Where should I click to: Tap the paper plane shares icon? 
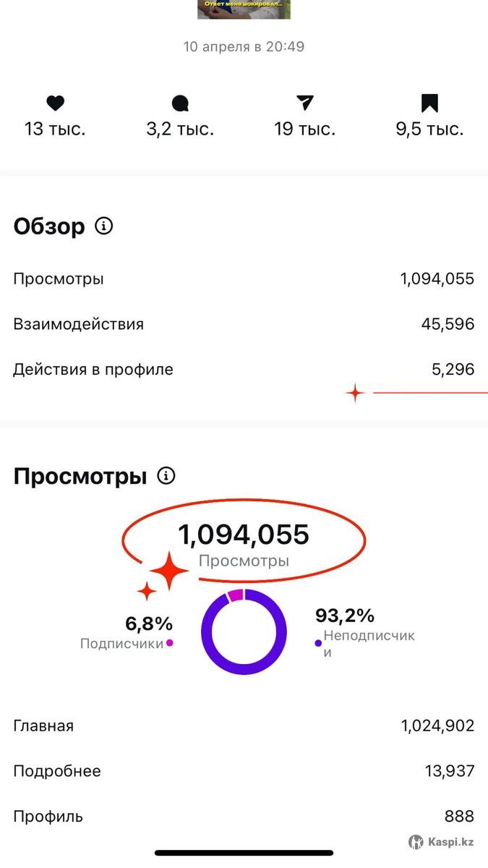tap(305, 103)
